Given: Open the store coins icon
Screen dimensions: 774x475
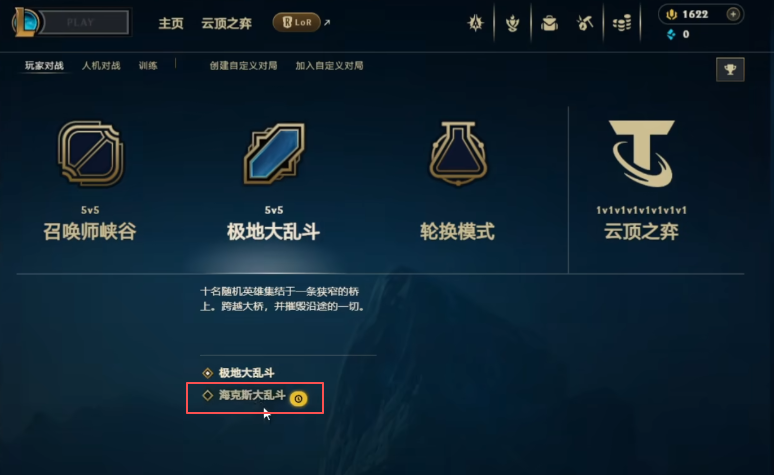Looking at the screenshot, I should 622,23.
